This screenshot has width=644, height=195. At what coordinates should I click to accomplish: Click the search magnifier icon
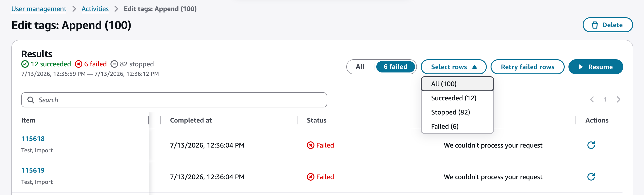31,100
